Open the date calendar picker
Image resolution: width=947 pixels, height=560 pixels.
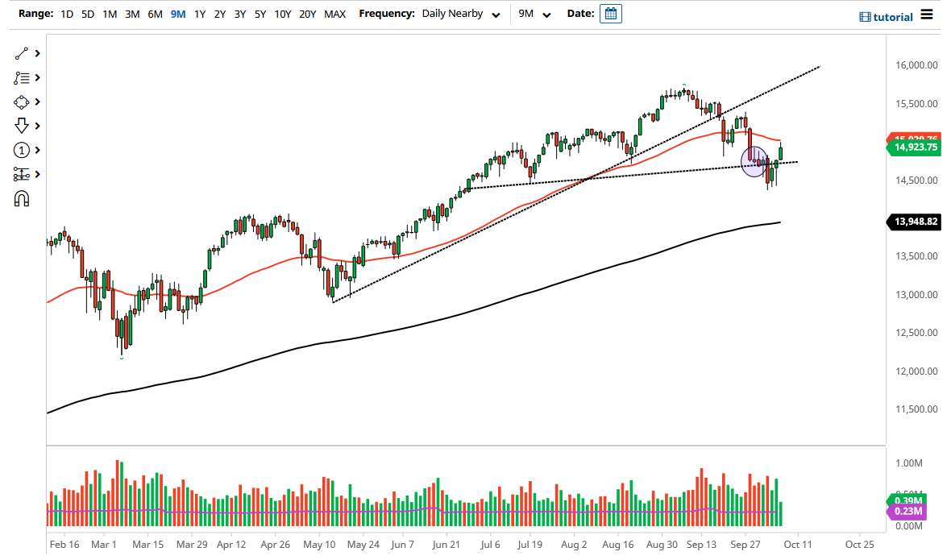[610, 13]
